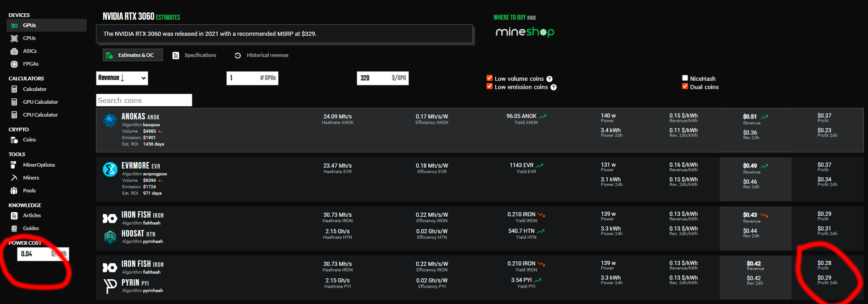This screenshot has width=868, height=304.
Task: Click the FPGAs chip icon
Action: pos(14,64)
